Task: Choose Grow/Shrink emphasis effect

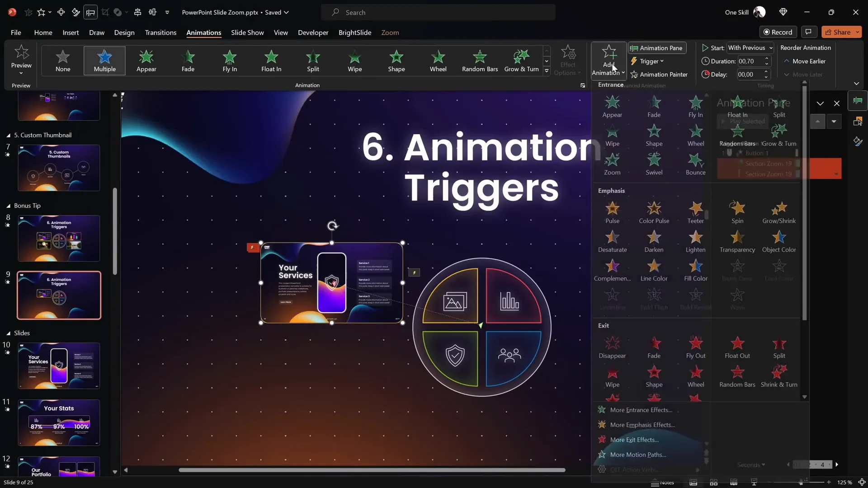Action: coord(779,212)
